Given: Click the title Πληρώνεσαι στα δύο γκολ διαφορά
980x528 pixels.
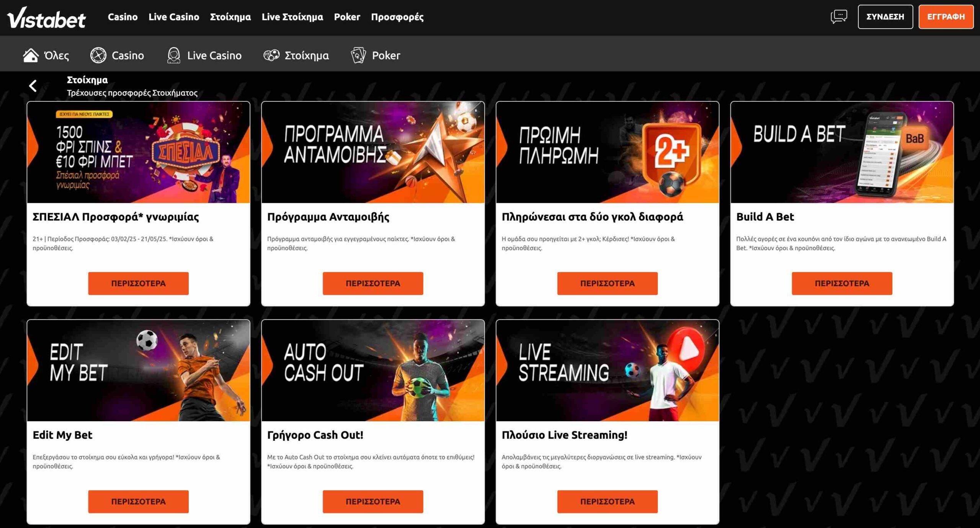Looking at the screenshot, I should coord(592,217).
